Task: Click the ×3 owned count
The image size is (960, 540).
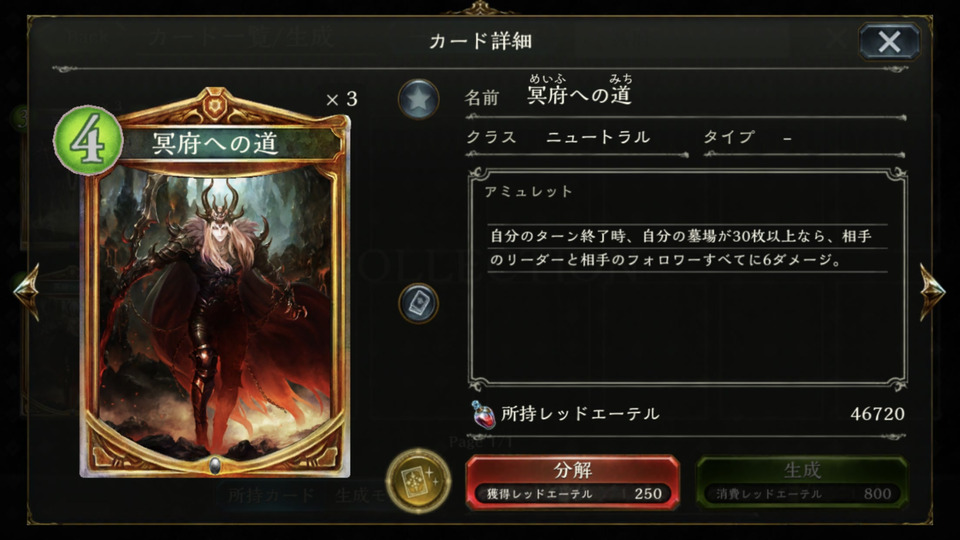Action: pyautogui.click(x=342, y=99)
